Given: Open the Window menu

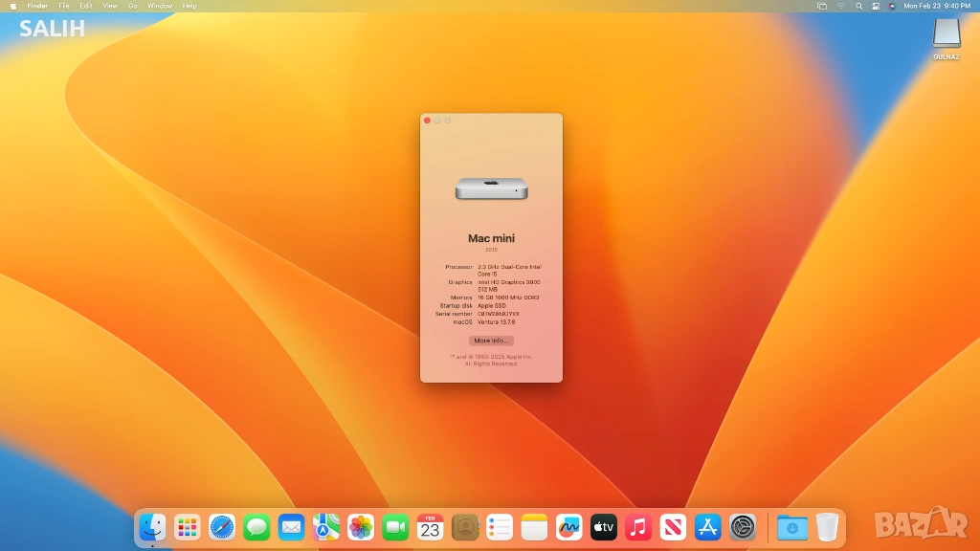Looking at the screenshot, I should pos(160,6).
